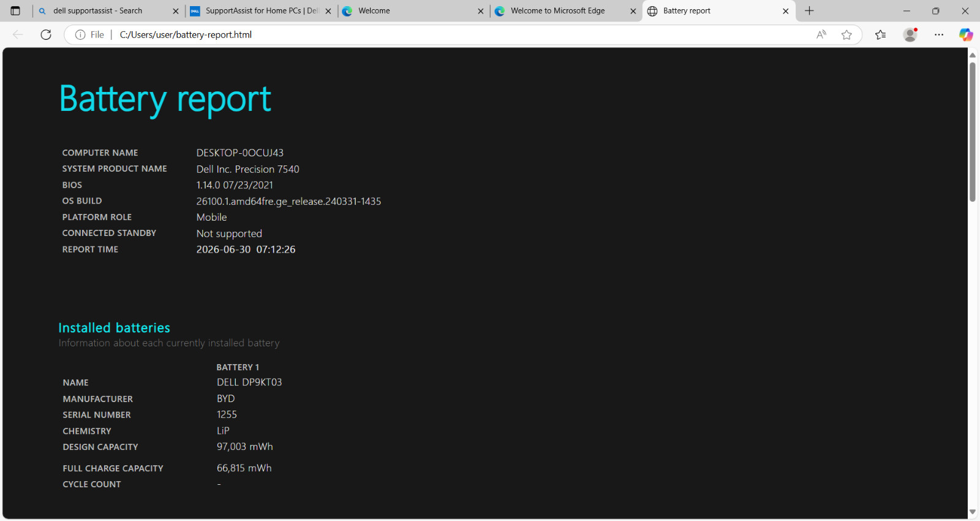Refresh the battery report page
Screen dimensions: 980x521
tap(46, 34)
